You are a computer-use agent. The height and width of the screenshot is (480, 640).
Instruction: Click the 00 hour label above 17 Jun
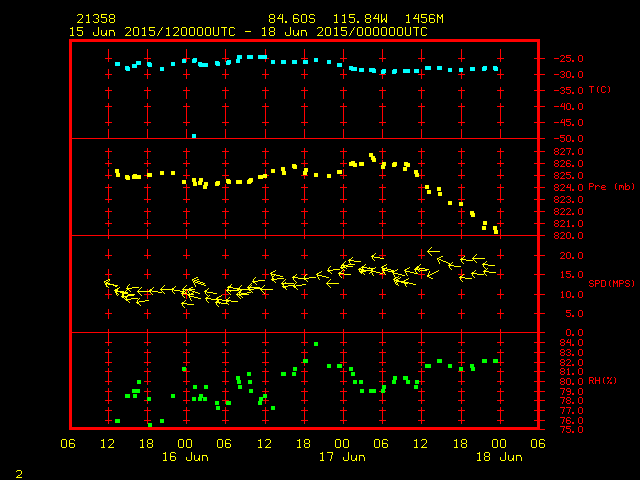(342, 444)
